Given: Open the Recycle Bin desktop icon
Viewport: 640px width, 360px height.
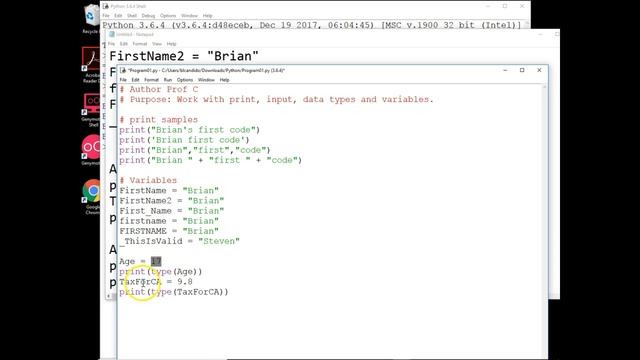Looking at the screenshot, I should coord(91,18).
